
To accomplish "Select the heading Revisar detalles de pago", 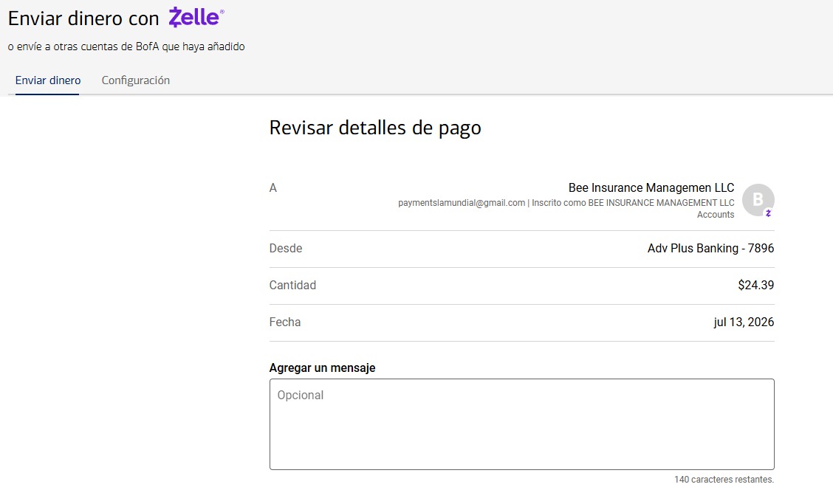I will click(375, 128).
